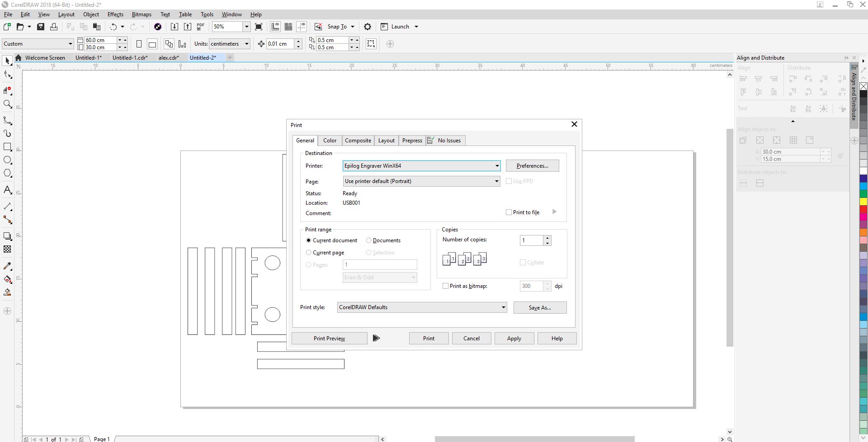Expand the Printer dropdown list

[x=496, y=166]
